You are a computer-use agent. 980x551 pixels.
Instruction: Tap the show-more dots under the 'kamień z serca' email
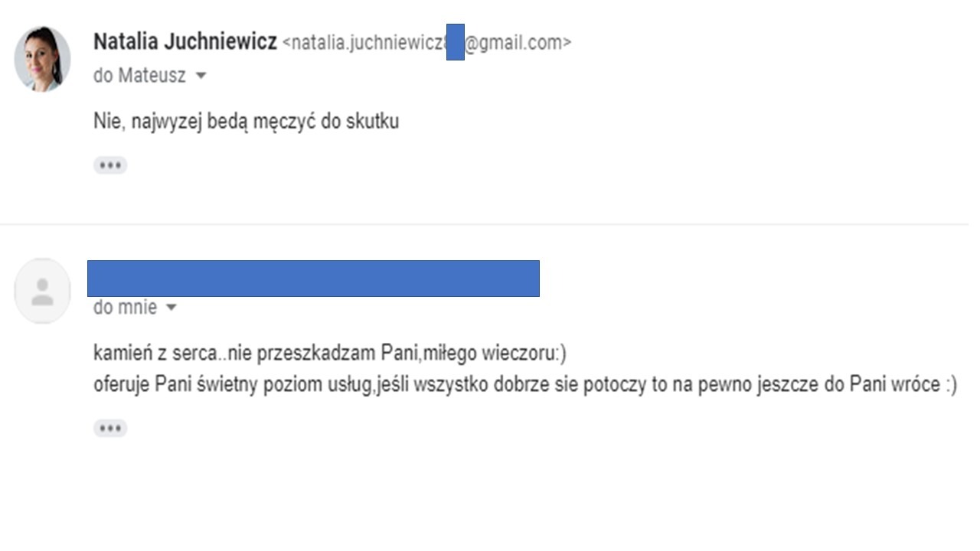click(x=110, y=428)
